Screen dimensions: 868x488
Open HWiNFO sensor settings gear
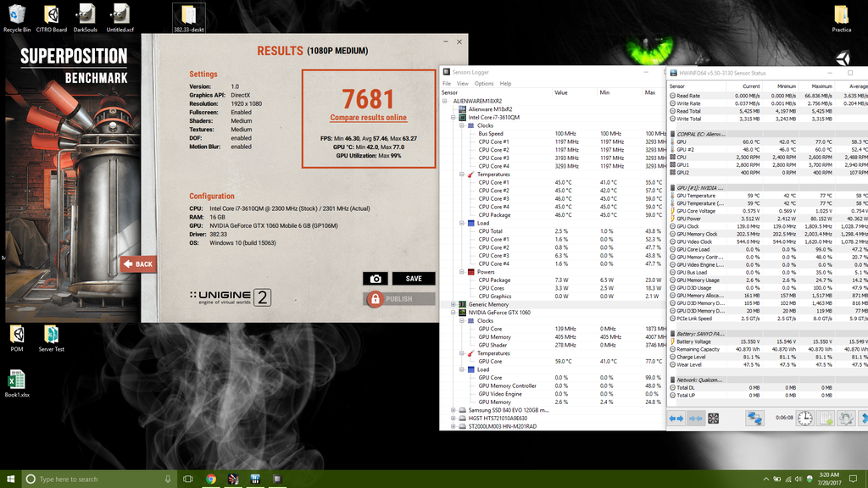tap(846, 419)
